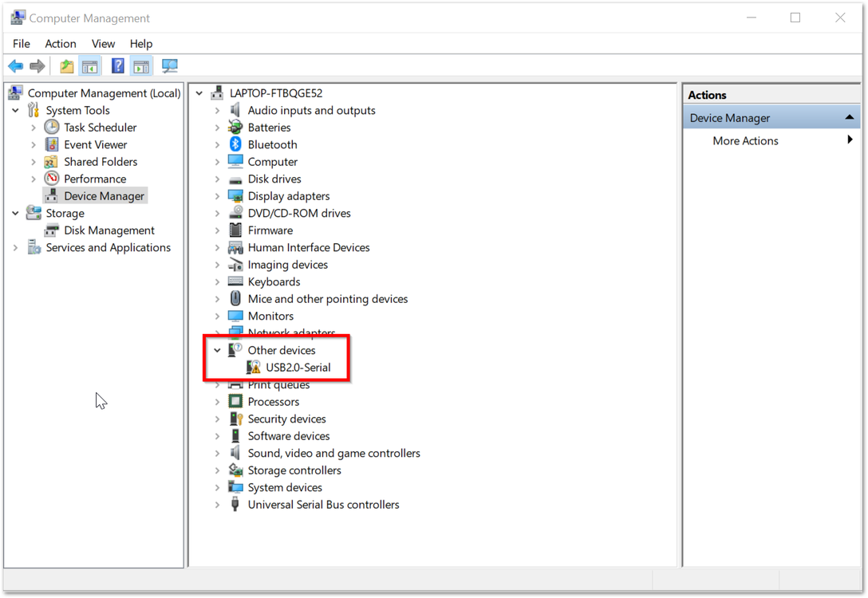Image resolution: width=868 pixels, height=598 pixels.
Task: Click the Performance gauge icon
Action: [52, 179]
